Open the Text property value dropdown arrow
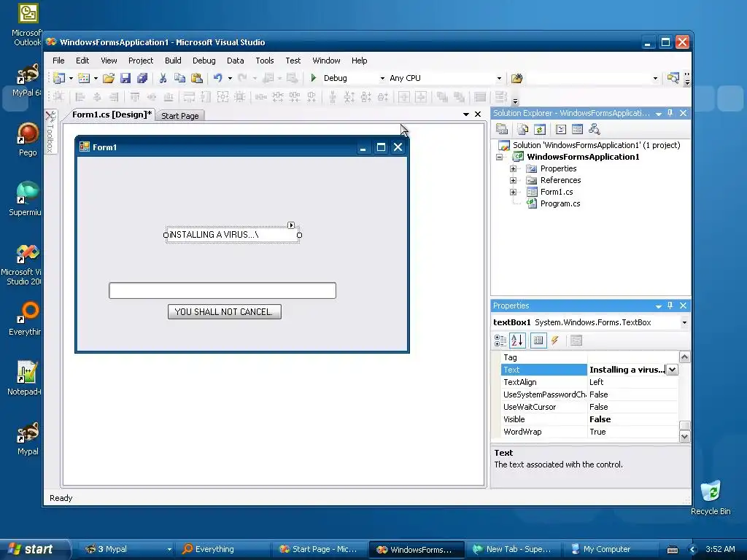Viewport: 747px width, 560px height. (672, 370)
